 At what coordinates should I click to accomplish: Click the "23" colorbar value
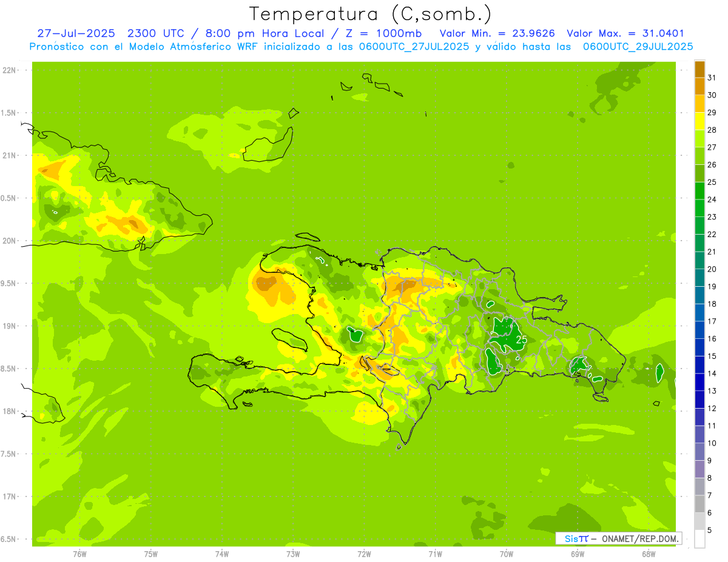tap(713, 216)
